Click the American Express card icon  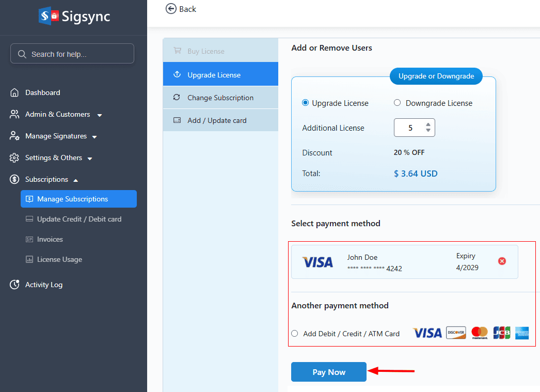tap(522, 333)
